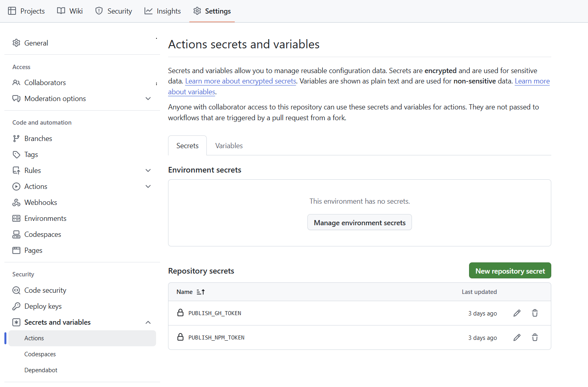Click Manage environment secrets button

(359, 222)
